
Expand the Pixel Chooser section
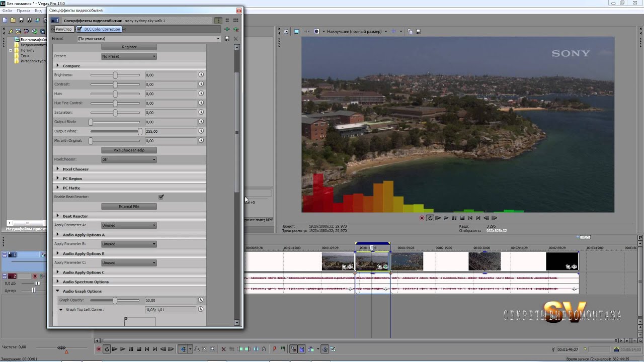pyautogui.click(x=57, y=169)
